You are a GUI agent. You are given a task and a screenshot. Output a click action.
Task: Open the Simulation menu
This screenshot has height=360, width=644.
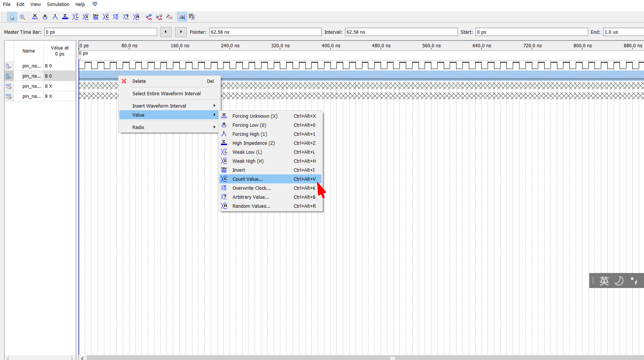coord(58,4)
